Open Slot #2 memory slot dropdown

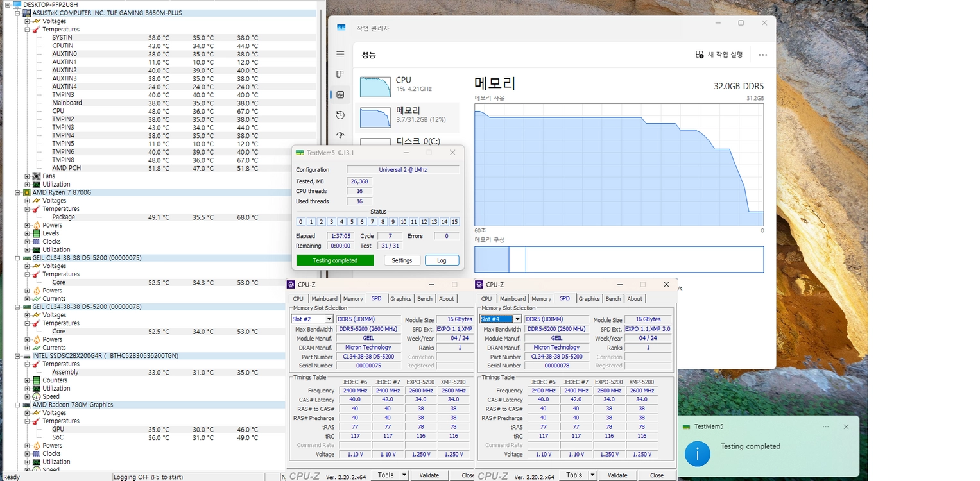[329, 319]
